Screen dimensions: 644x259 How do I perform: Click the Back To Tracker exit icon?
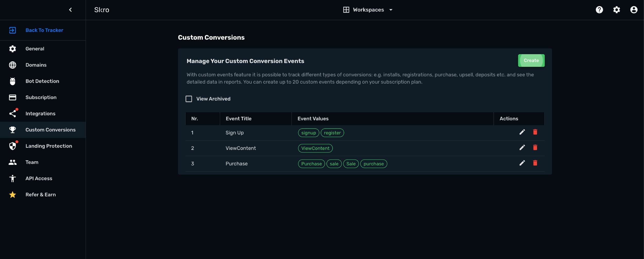[12, 30]
